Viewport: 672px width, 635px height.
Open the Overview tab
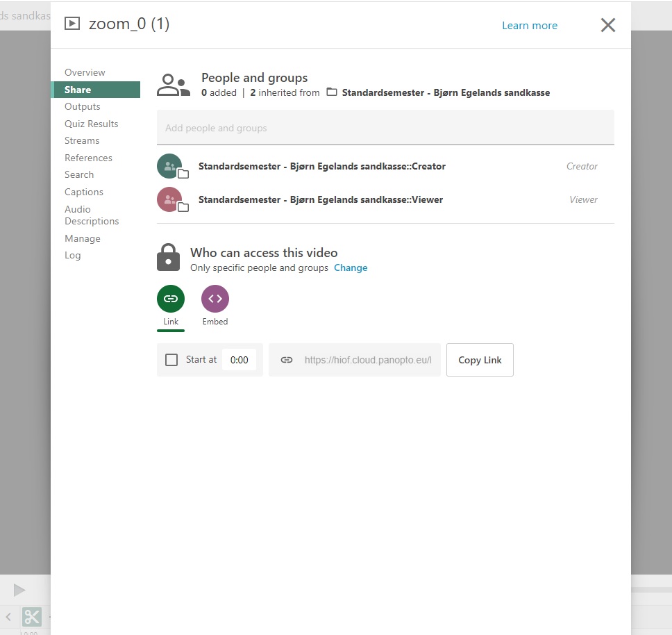pyautogui.click(x=85, y=72)
